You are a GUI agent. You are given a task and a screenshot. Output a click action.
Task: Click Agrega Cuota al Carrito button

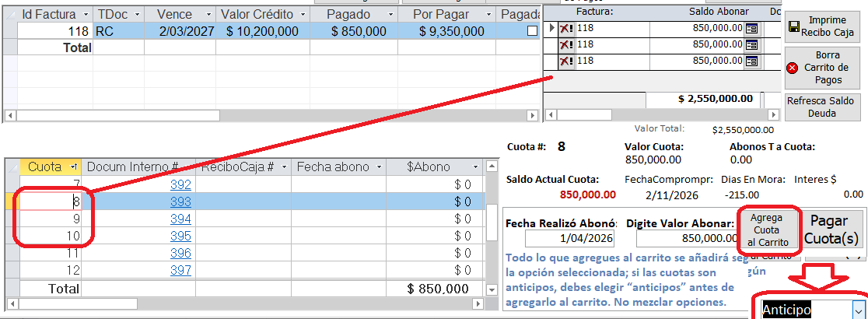click(x=768, y=230)
